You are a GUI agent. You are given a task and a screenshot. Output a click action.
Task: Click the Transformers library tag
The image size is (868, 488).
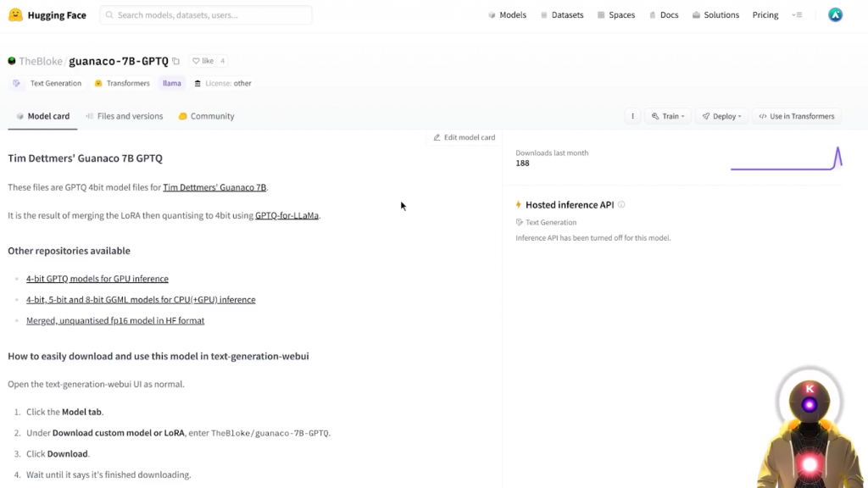click(123, 83)
